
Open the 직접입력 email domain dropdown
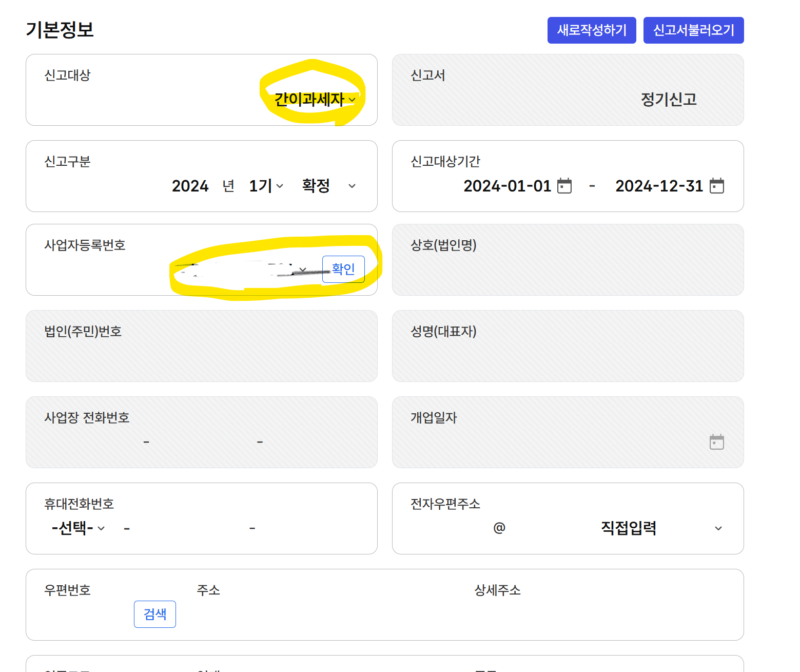pos(662,528)
